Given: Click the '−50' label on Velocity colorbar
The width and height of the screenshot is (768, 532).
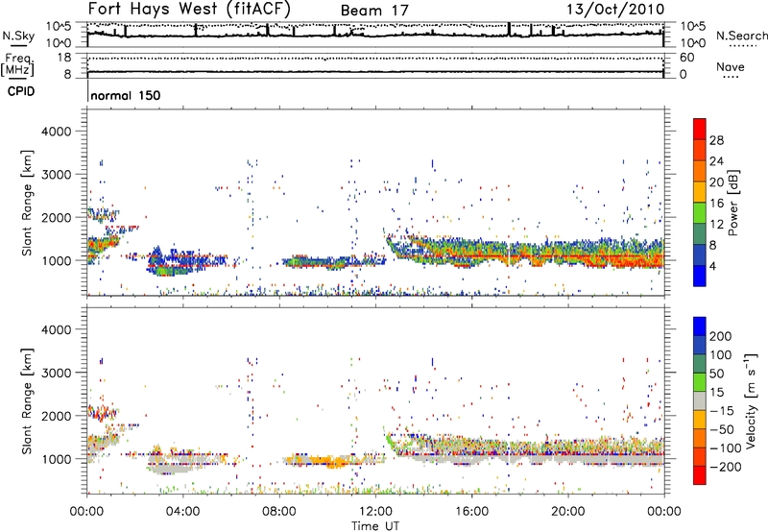Looking at the screenshot, I should click(x=721, y=430).
